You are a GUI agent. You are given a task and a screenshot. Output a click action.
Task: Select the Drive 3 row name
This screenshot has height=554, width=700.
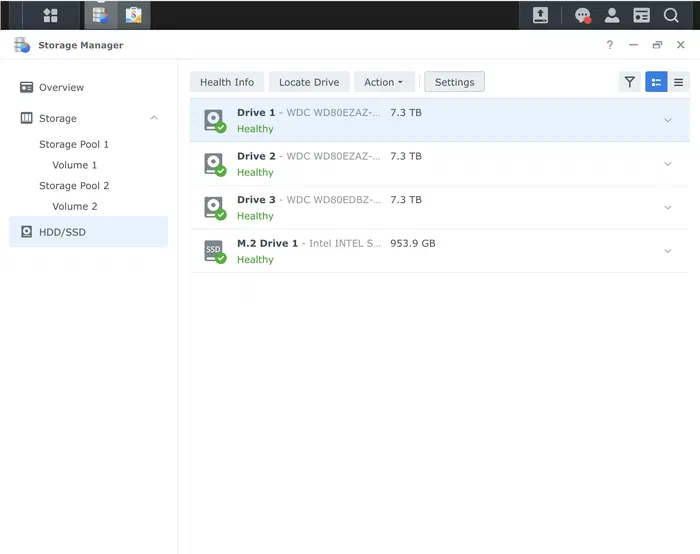[x=256, y=200]
